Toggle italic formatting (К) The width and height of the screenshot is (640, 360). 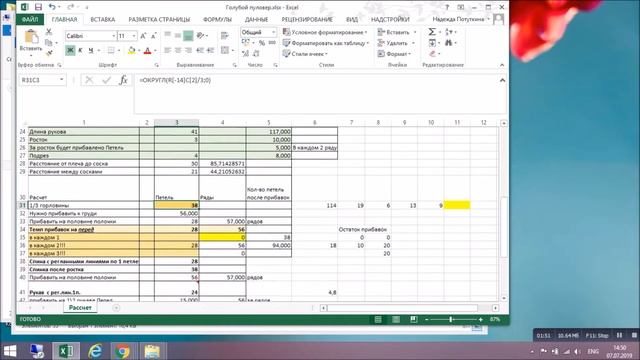click(x=80, y=50)
